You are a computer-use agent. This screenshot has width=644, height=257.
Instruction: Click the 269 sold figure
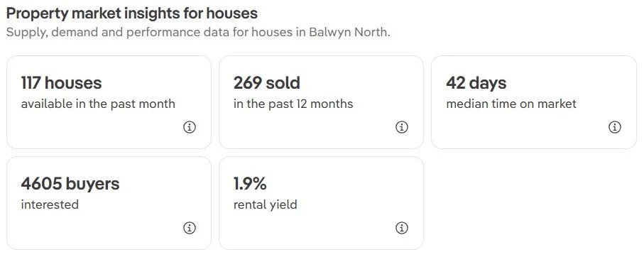coord(266,83)
